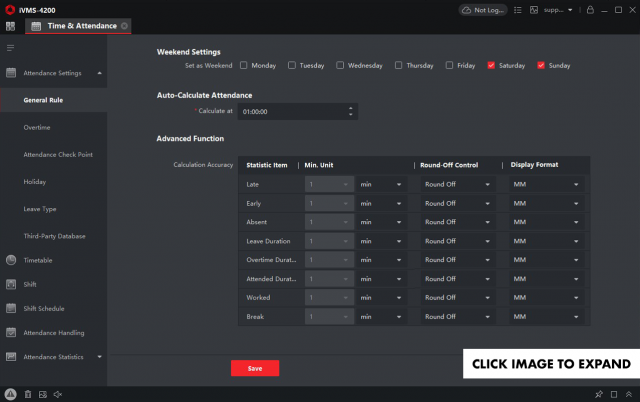Open Early row Round Off dropdown
Viewport: 640px width, 402px height.
click(x=458, y=203)
